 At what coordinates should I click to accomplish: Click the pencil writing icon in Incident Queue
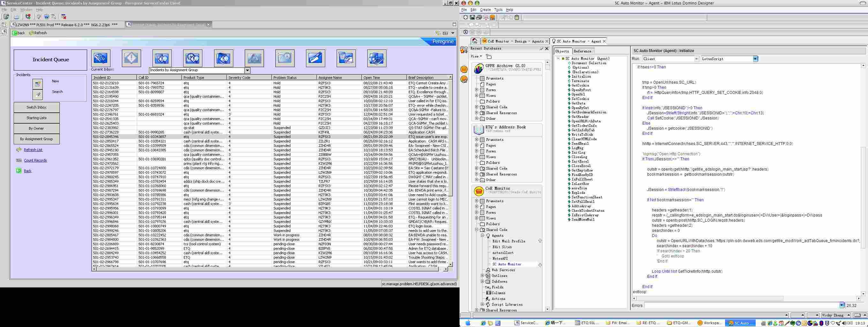pyautogui.click(x=315, y=58)
